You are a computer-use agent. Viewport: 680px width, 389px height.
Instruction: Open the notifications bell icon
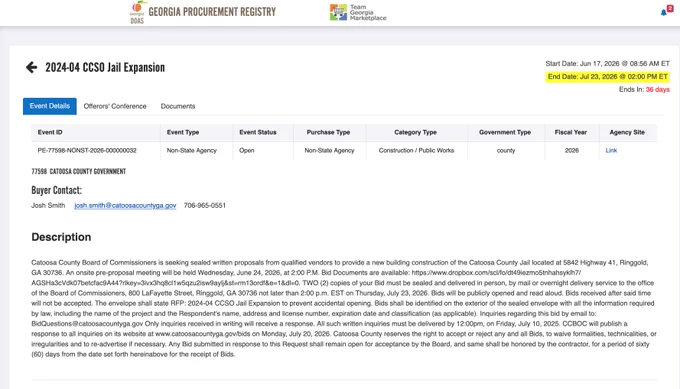[x=664, y=13]
